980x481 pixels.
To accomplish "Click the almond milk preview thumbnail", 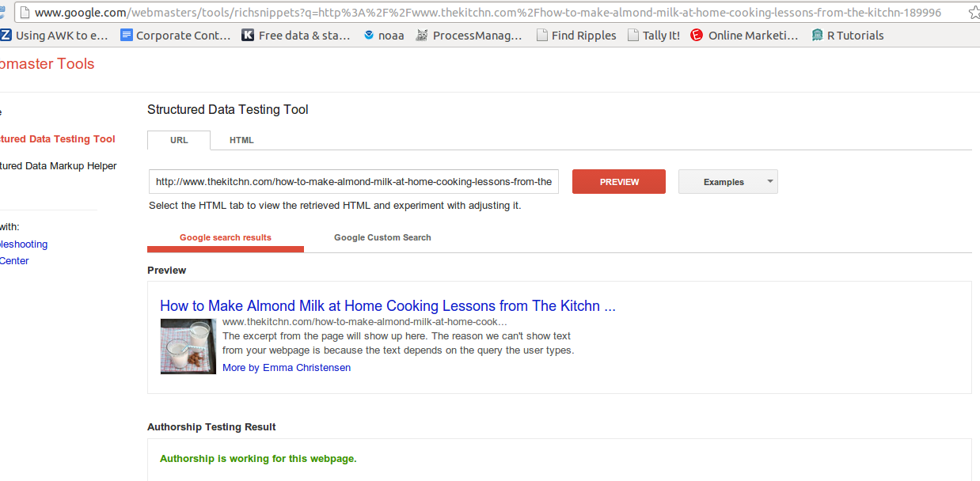I will [x=188, y=347].
